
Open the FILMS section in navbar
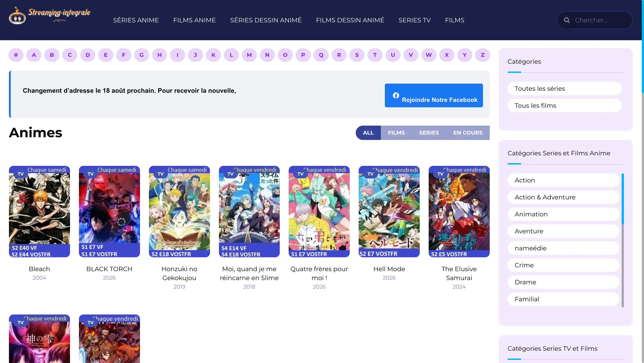click(455, 20)
